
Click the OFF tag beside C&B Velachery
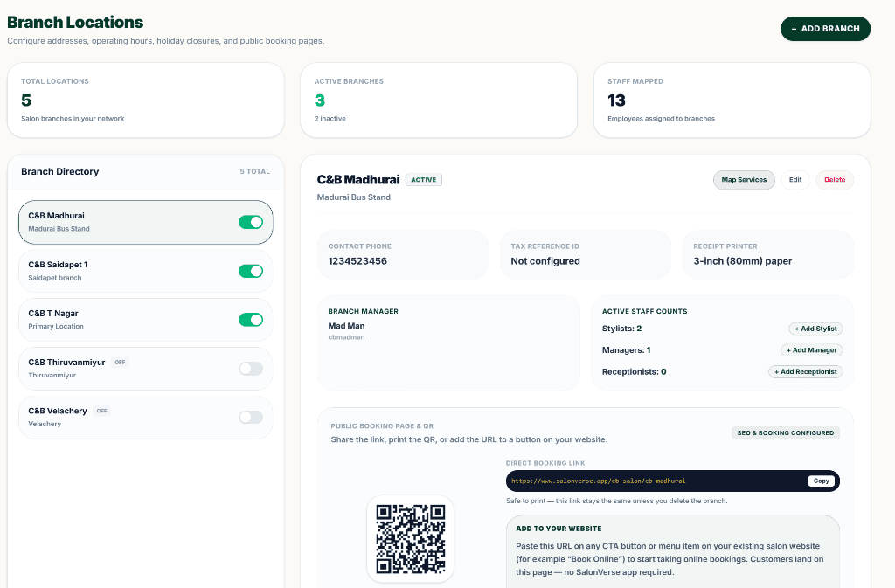[101, 411]
